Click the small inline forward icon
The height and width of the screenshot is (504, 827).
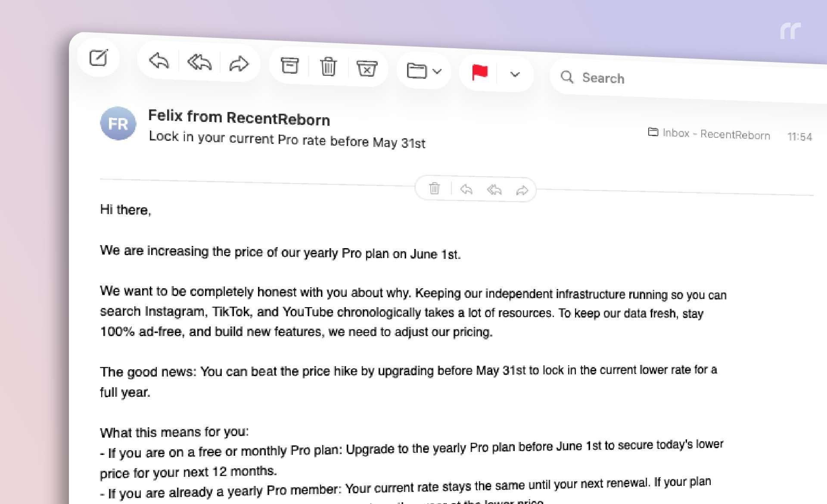(522, 190)
